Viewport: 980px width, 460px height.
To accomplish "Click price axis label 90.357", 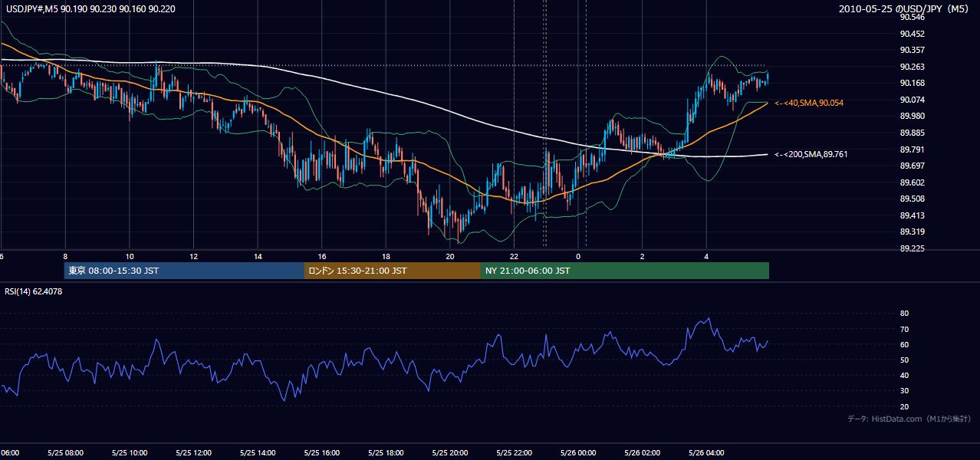I will 912,50.
